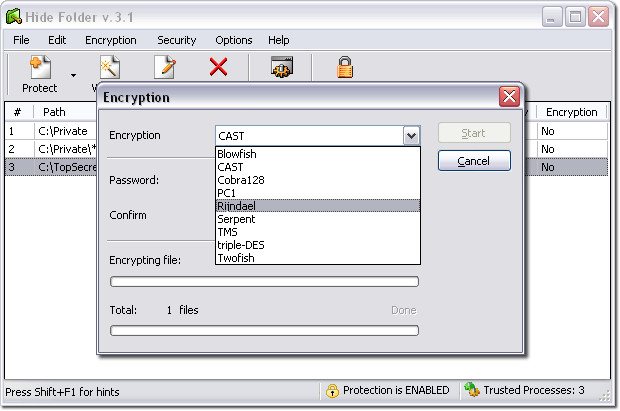The height and width of the screenshot is (411, 620).
Task: Click the Hide Folder app title icon
Action: pos(14,16)
